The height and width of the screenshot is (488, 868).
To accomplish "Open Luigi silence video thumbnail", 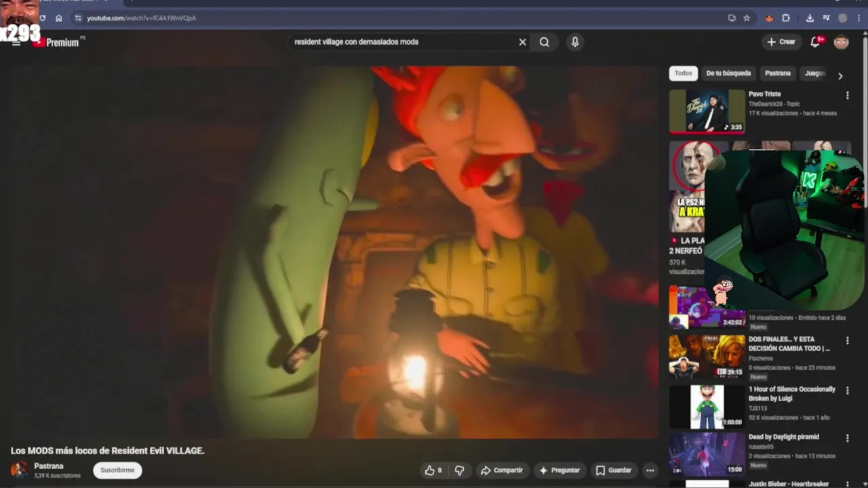I will pyautogui.click(x=707, y=407).
